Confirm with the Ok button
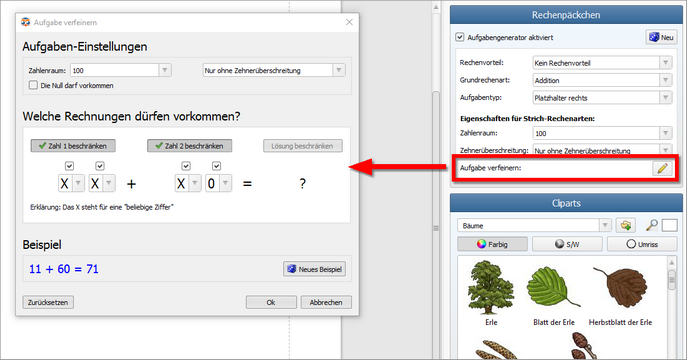This screenshot has height=360, width=687. 271,302
